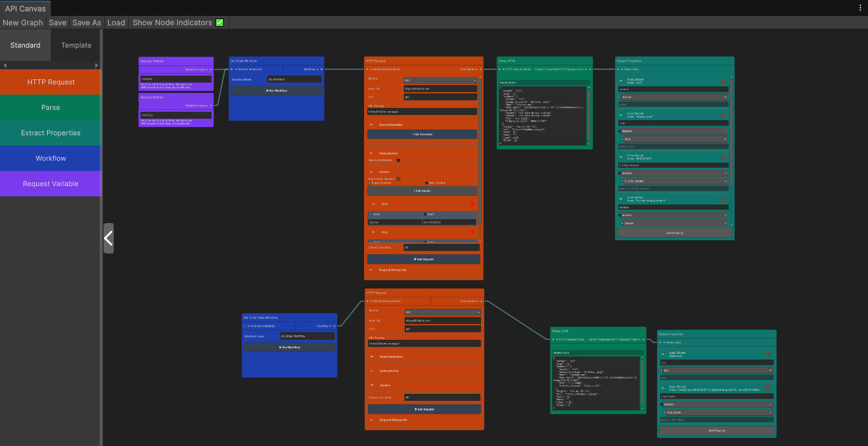Select the Simple Headers radio option

(x=369, y=183)
